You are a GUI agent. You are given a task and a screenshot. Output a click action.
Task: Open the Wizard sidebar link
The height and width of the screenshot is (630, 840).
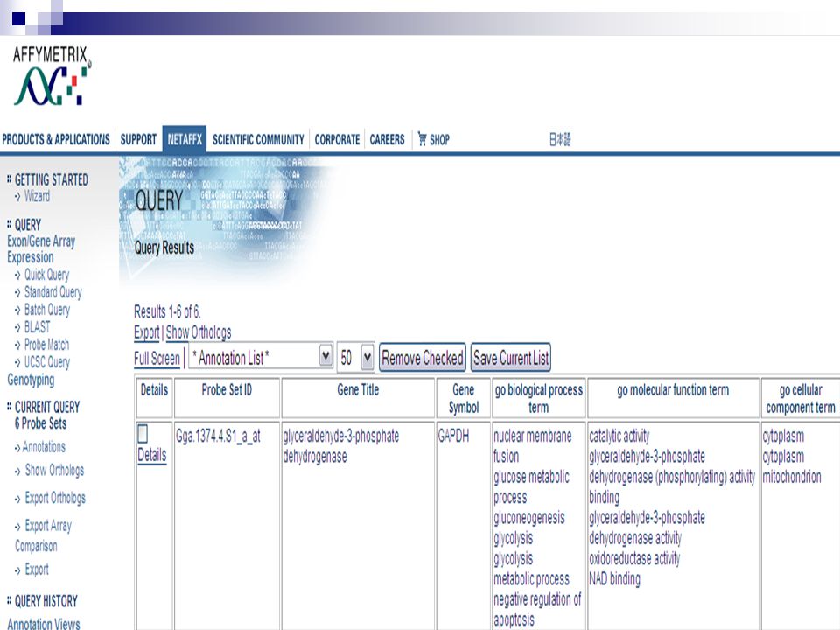click(x=37, y=196)
